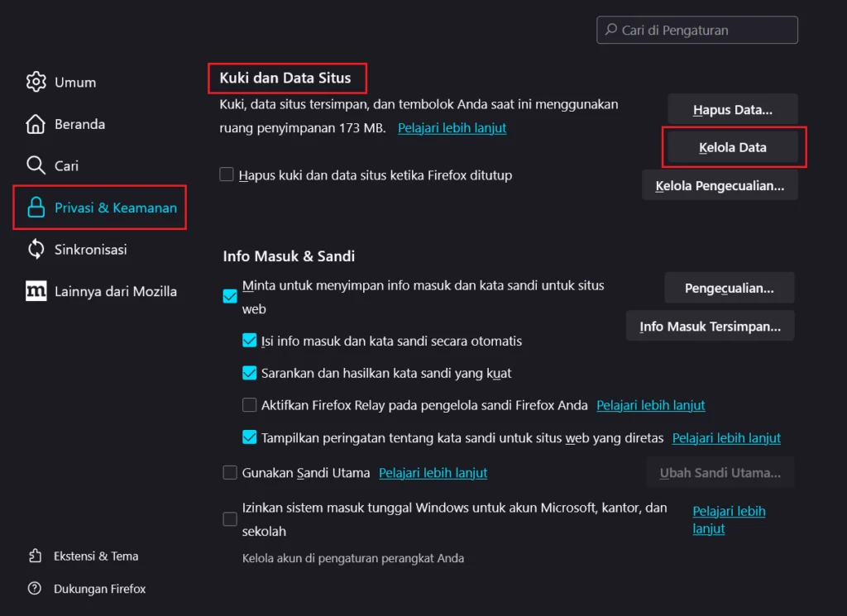Click Pelajari lebih lanjut link about cookie storage
The height and width of the screenshot is (616, 847).
(x=452, y=128)
